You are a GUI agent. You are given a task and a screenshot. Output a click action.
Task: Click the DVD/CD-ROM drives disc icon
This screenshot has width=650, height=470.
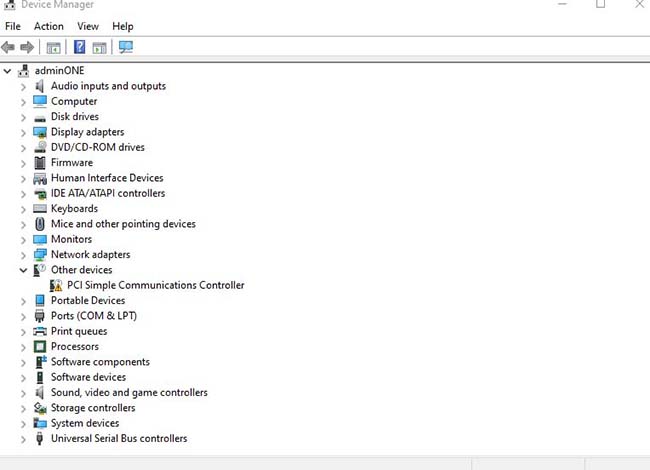[x=40, y=147]
